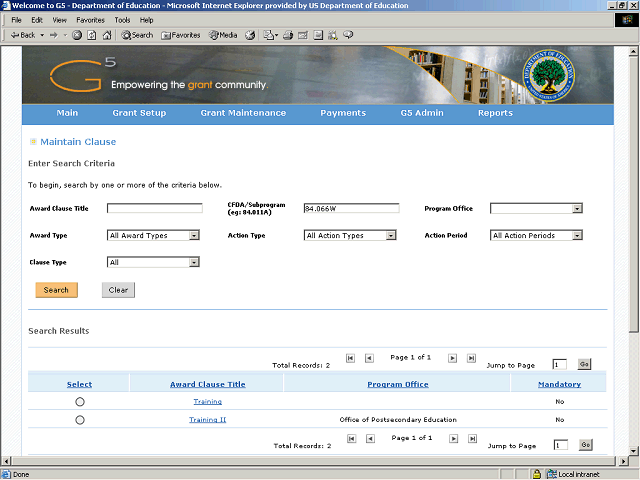The height and width of the screenshot is (480, 640).
Task: Click the upper Jump to Page field
Action: [x=559, y=364]
